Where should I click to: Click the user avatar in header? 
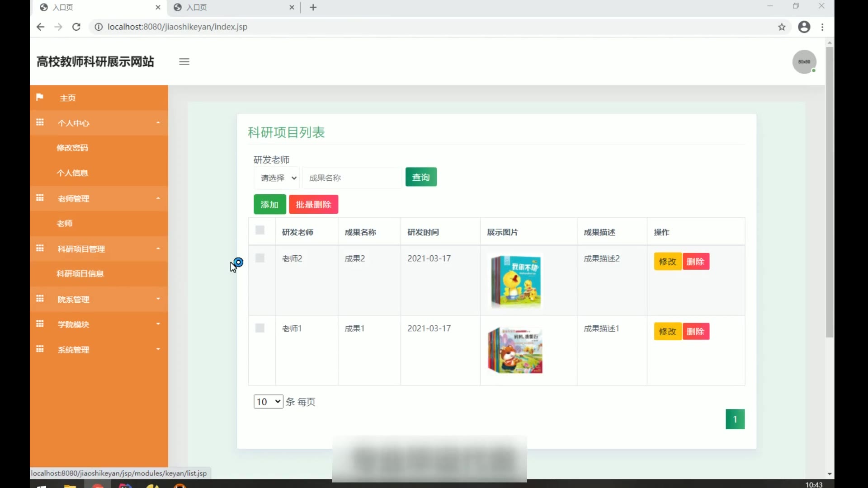click(804, 61)
